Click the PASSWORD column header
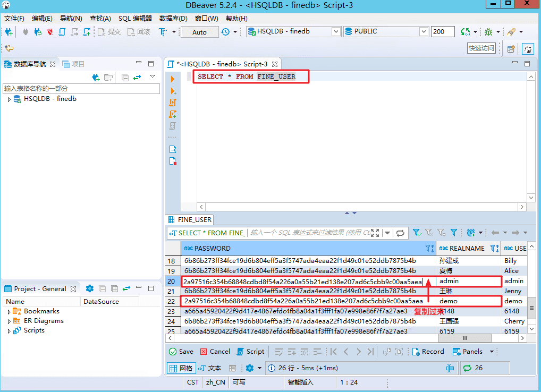 (308, 248)
